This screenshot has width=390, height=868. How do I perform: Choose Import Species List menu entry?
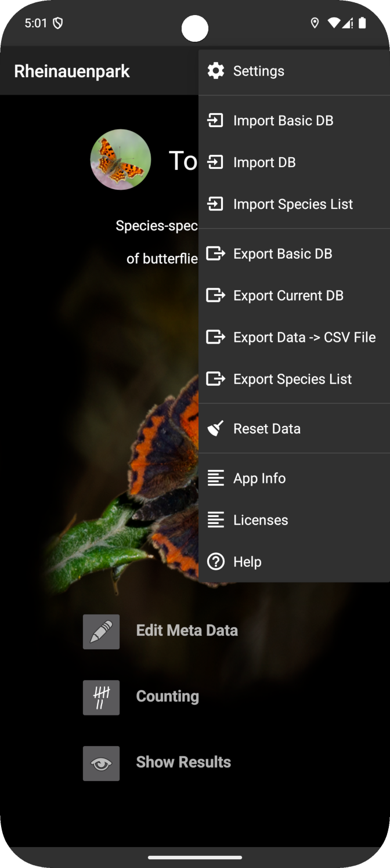293,204
